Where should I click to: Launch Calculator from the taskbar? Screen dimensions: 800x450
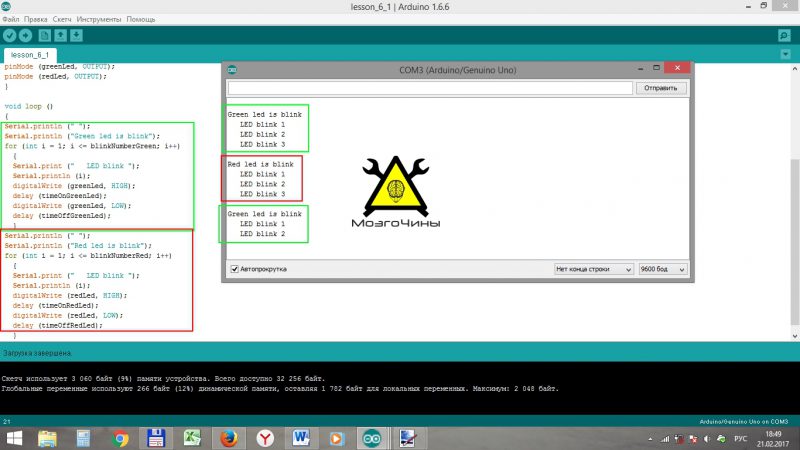point(83,438)
